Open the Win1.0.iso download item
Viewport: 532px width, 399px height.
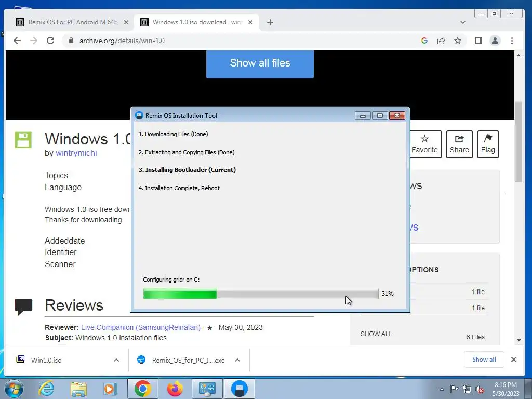[46, 361]
